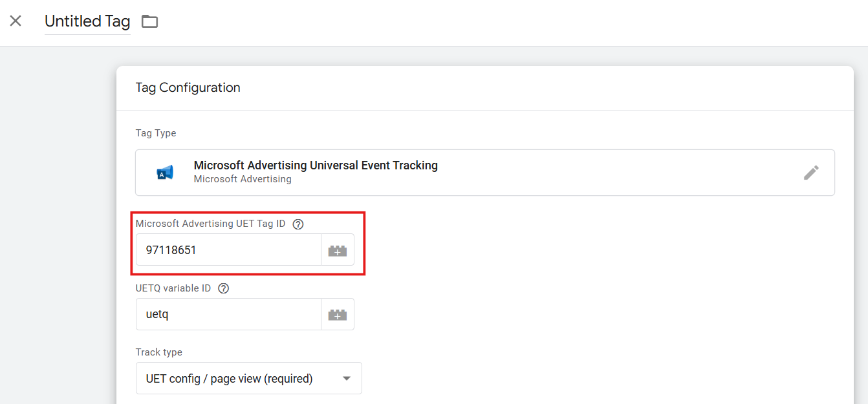This screenshot has height=404, width=868.
Task: Click the folder icon beside Untitled Tag
Action: pyautogui.click(x=150, y=21)
